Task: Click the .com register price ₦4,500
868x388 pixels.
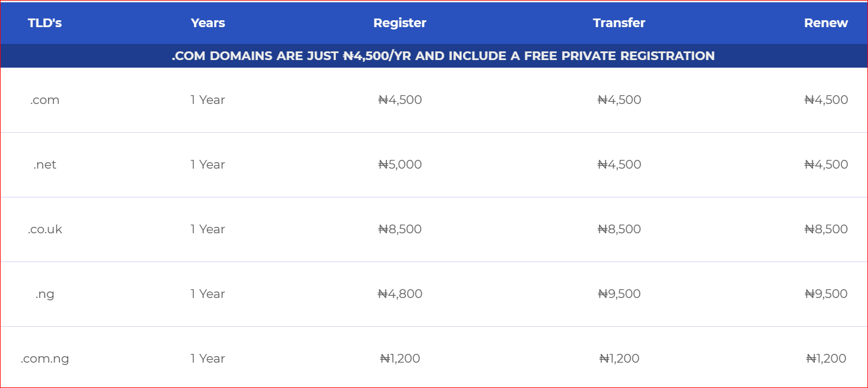Action: point(399,100)
